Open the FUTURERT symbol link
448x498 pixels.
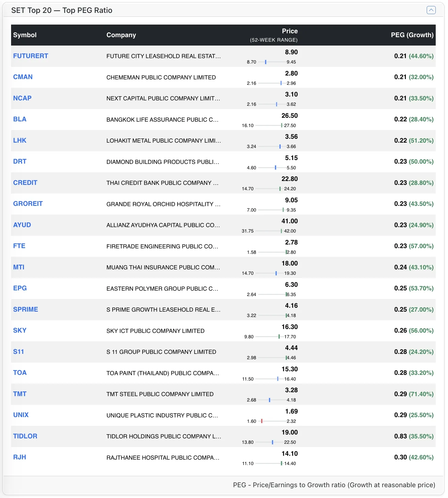31,56
